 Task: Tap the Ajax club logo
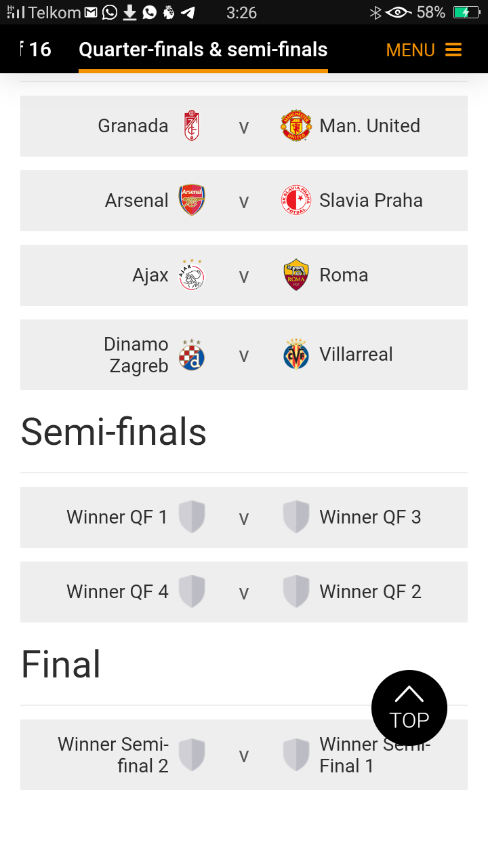point(192,275)
